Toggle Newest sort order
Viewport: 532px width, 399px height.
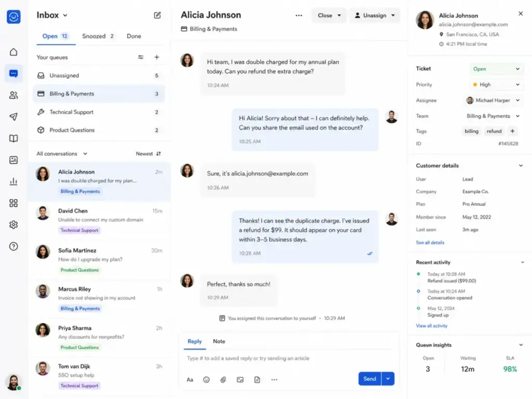pyautogui.click(x=148, y=154)
